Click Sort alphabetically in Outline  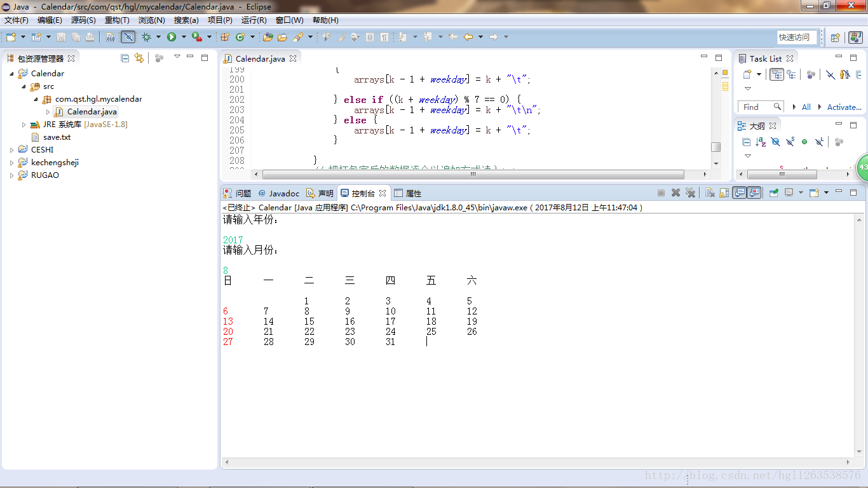pos(761,142)
